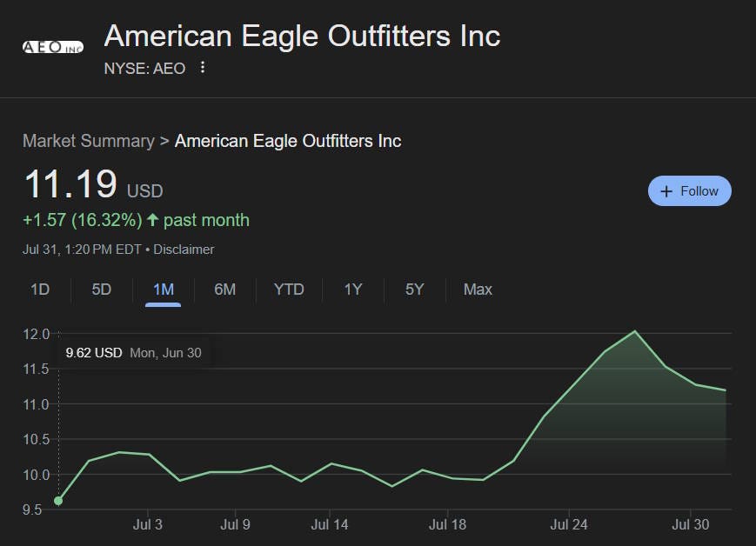Show the Max history chart
The height and width of the screenshot is (546, 756).
pos(478,290)
